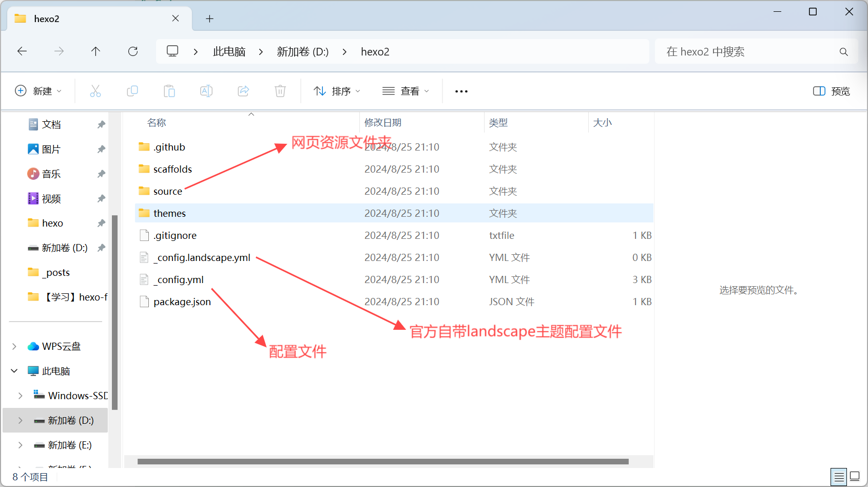Refresh the current folder view
This screenshot has height=487, width=868.
pos(133,51)
